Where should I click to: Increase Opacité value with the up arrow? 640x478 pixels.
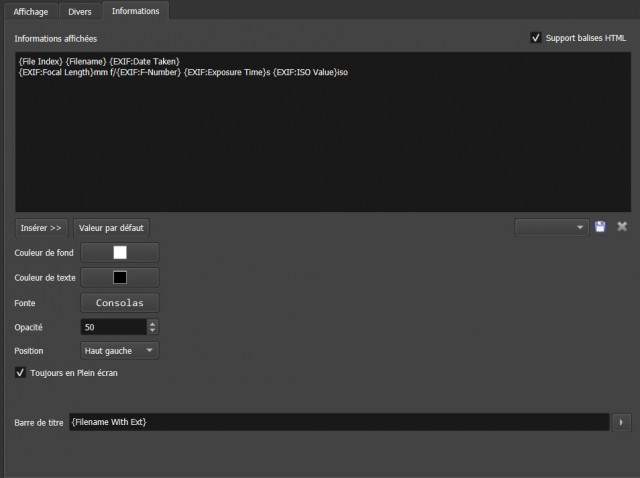(152, 324)
